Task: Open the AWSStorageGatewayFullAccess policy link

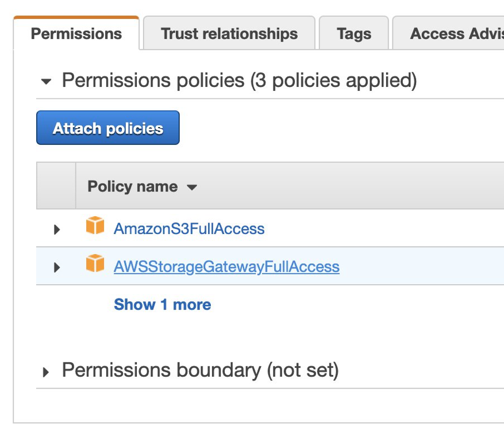Action: (226, 267)
